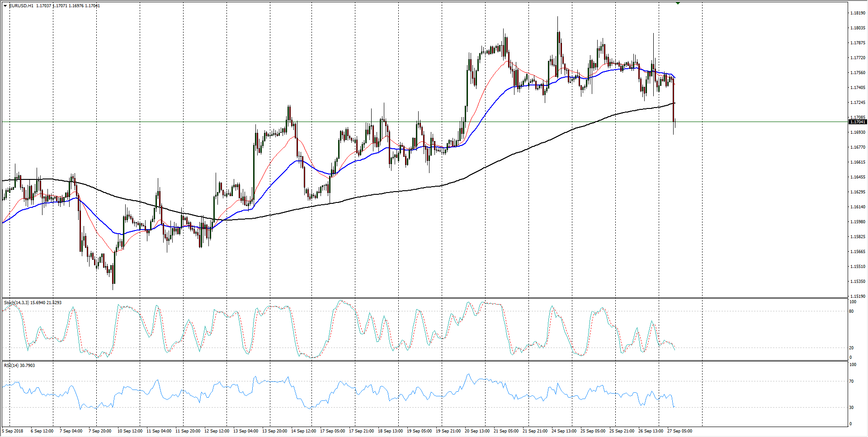The height and width of the screenshot is (437, 868).
Task: Click the 1.16455 price axis label
Action: 858,177
